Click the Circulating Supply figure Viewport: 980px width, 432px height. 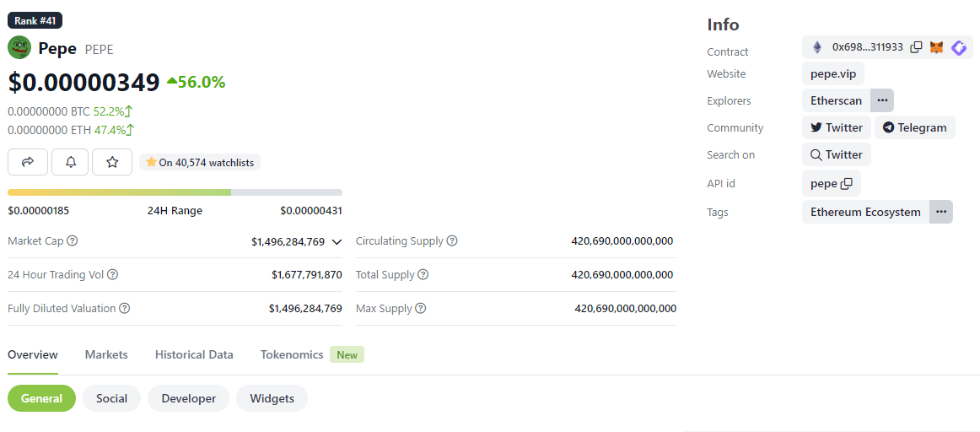[622, 240]
